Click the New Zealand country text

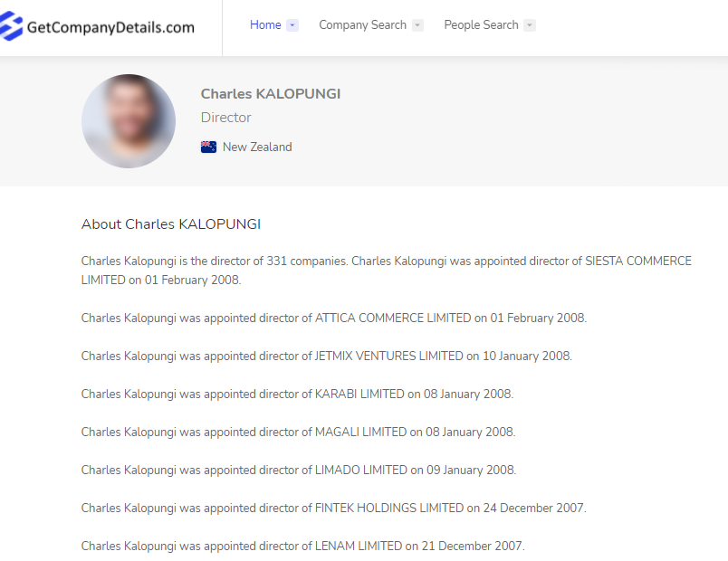pos(257,147)
